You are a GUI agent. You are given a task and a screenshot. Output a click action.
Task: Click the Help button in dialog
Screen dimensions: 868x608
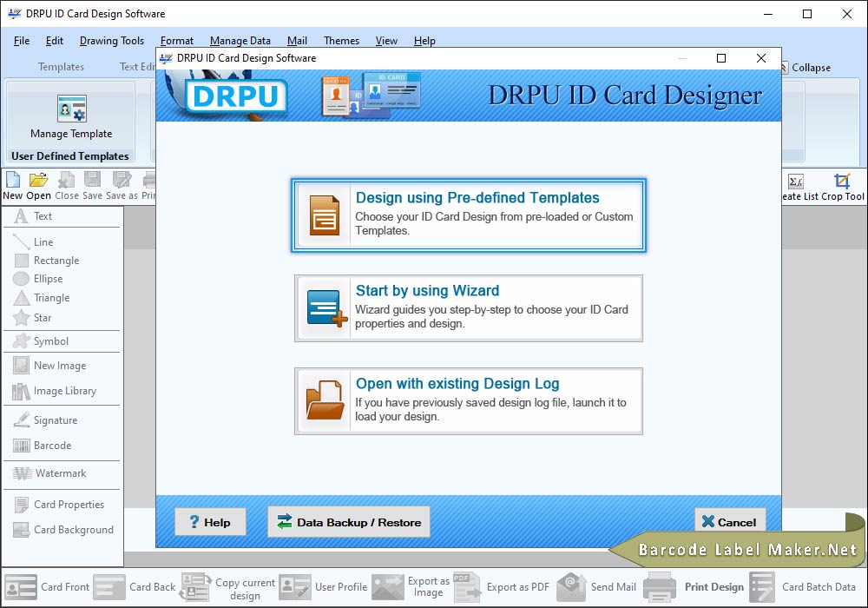tap(210, 522)
